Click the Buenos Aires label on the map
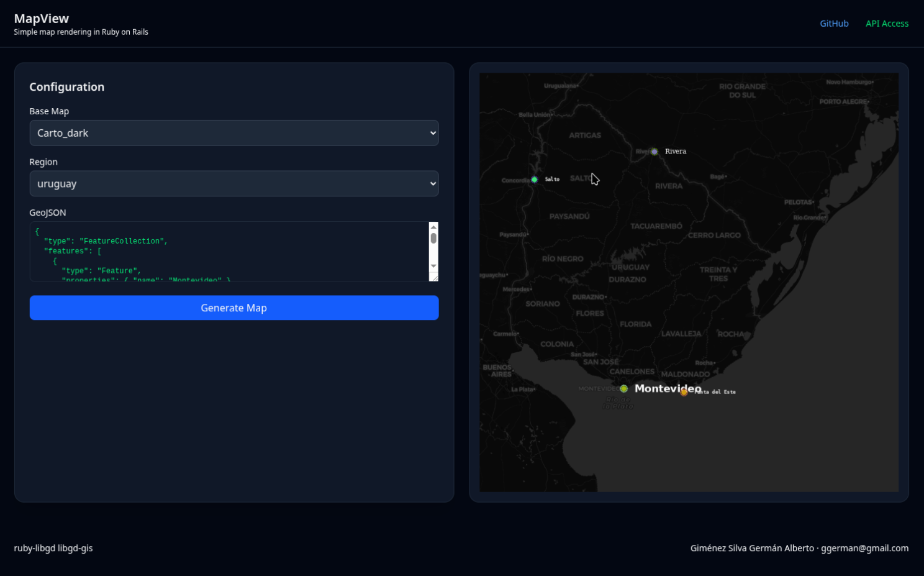 pyautogui.click(x=497, y=371)
